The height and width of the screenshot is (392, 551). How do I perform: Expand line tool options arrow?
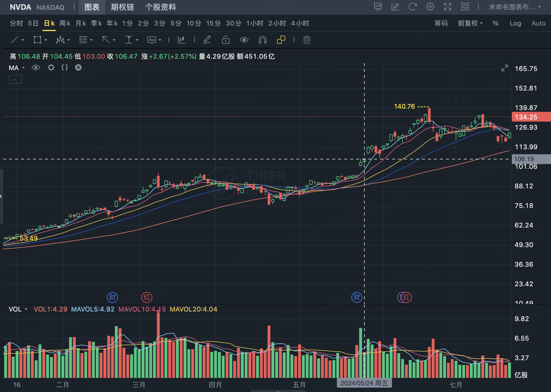click(23, 40)
